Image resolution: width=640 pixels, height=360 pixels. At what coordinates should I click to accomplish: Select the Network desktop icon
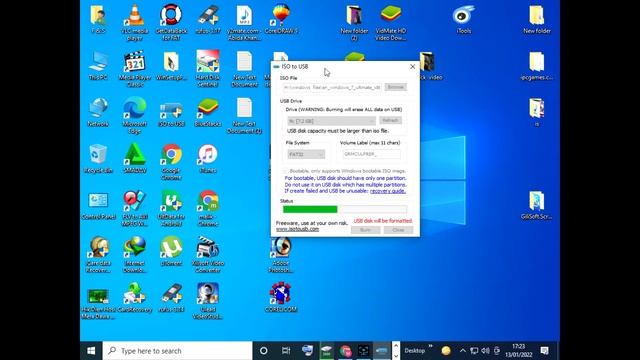98,112
